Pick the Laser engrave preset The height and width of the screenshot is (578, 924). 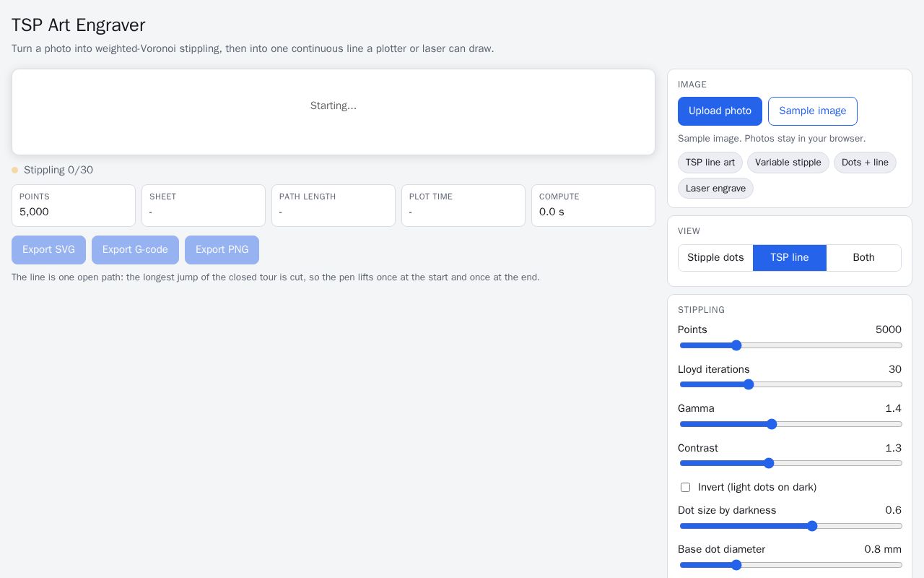pyautogui.click(x=715, y=189)
